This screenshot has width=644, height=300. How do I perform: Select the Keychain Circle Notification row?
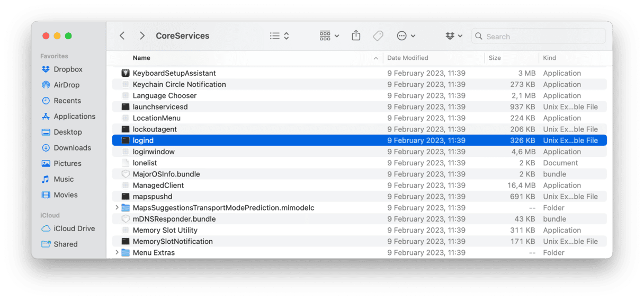point(360,84)
